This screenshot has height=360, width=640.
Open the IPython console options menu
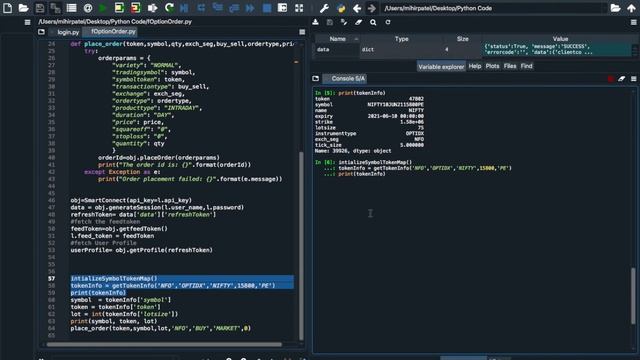click(x=633, y=78)
